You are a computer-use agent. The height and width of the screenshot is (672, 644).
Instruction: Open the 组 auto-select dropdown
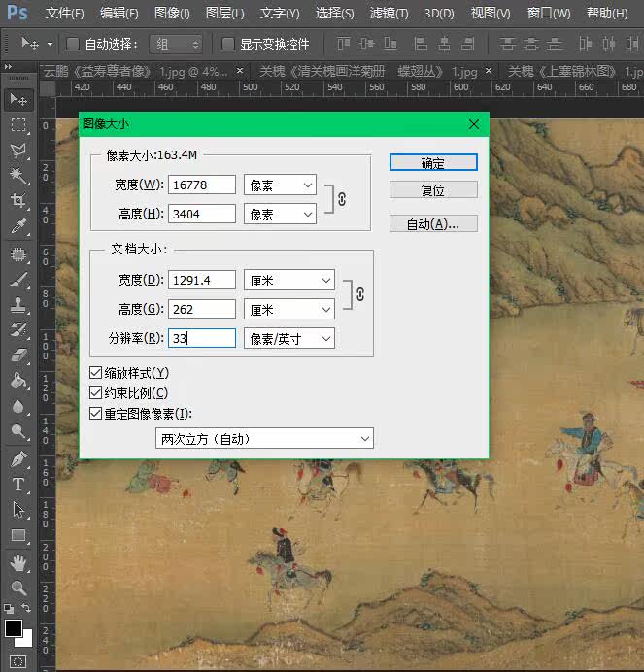(176, 44)
